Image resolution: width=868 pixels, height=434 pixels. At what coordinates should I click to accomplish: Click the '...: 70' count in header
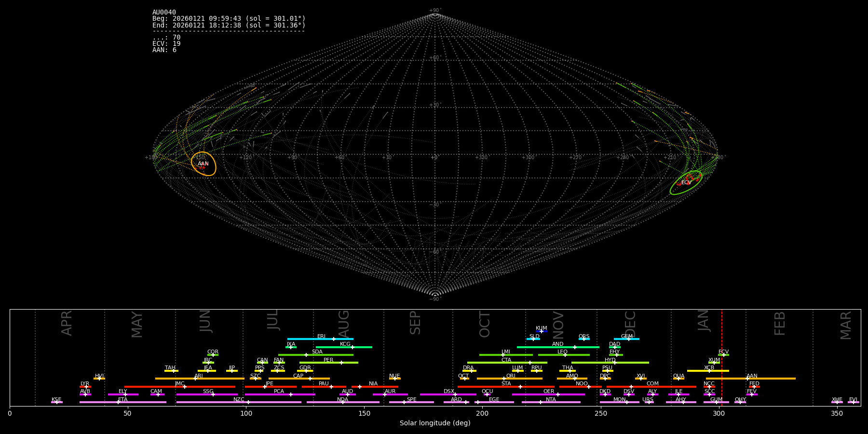166,38
